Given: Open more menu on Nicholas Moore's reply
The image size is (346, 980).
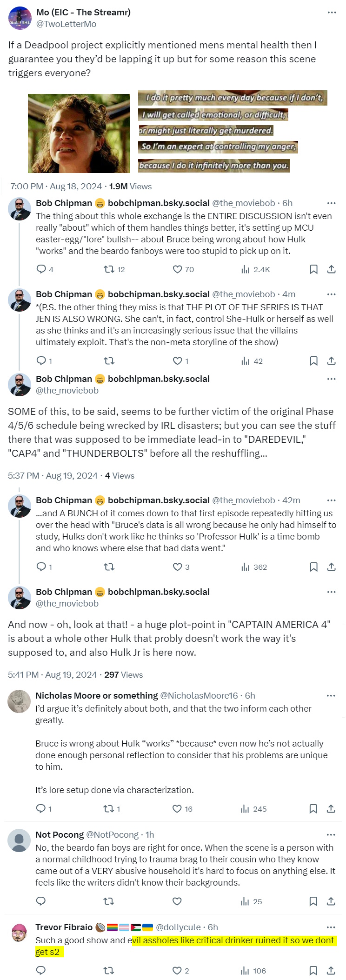Looking at the screenshot, I should click(x=331, y=696).
